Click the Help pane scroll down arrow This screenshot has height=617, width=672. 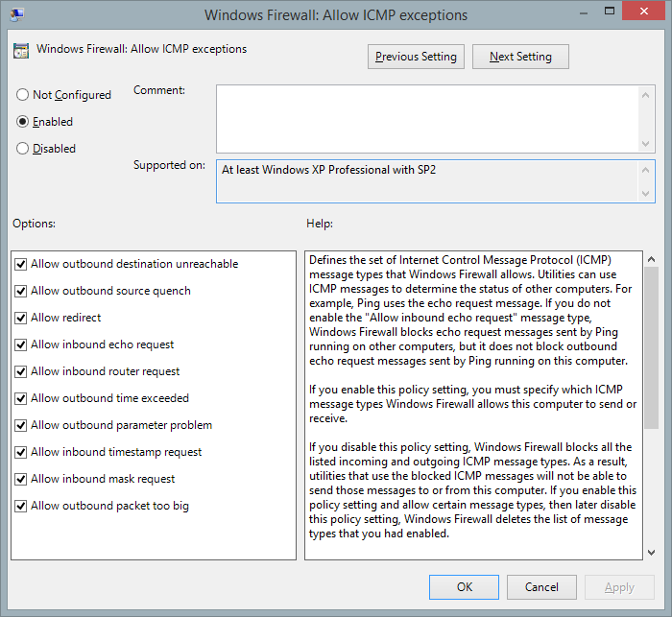[x=652, y=553]
